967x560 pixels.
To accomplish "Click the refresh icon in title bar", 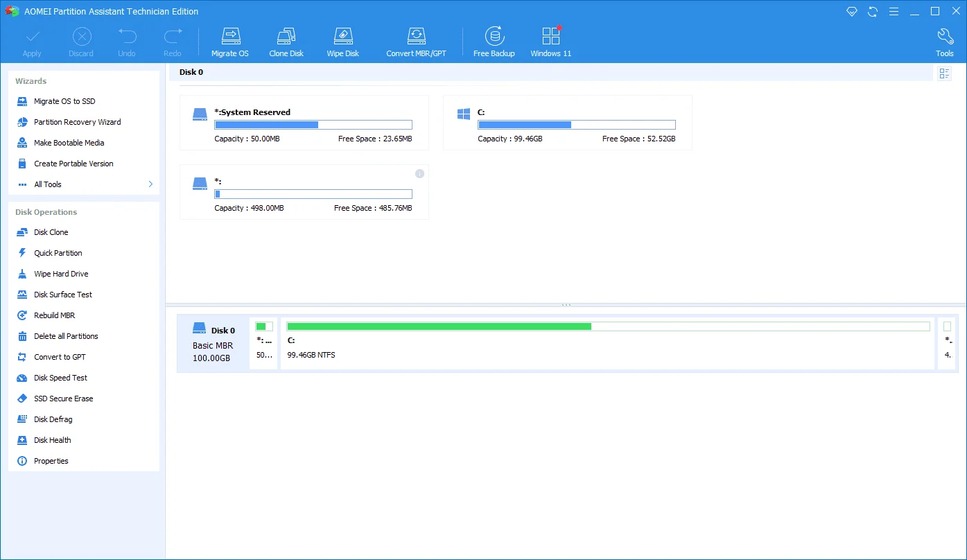I will click(x=873, y=12).
